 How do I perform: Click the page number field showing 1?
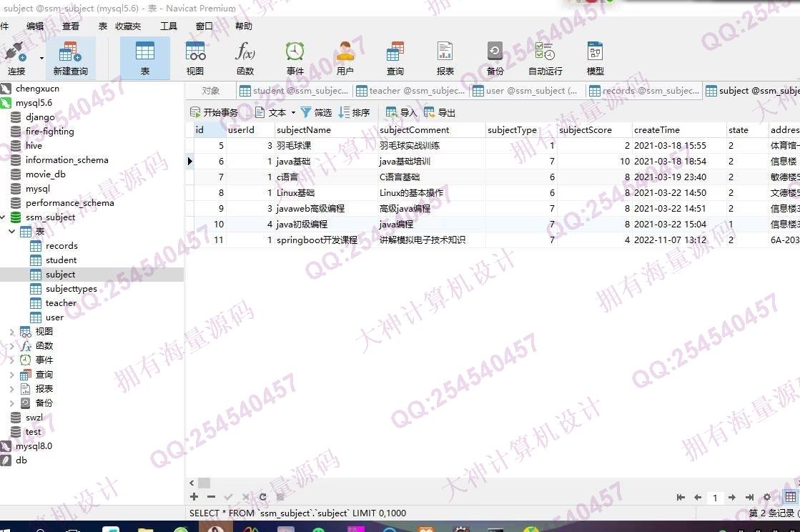click(x=715, y=498)
